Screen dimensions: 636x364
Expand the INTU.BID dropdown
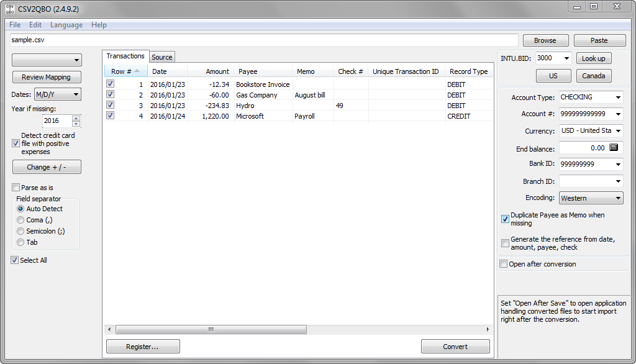[566, 58]
